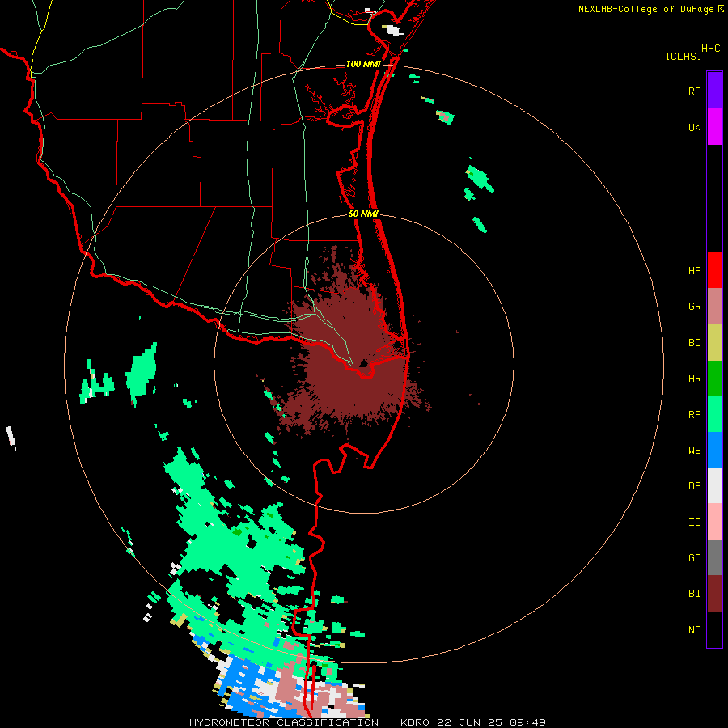Click the 22 JUN 25 date text
The height and width of the screenshot is (728, 728).
[472, 722]
